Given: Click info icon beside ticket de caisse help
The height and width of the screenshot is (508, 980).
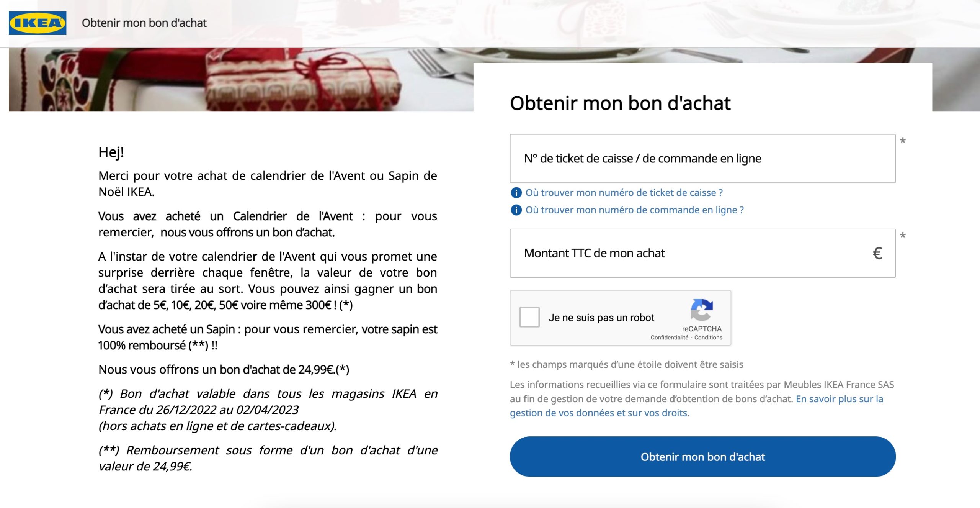Looking at the screenshot, I should 516,193.
